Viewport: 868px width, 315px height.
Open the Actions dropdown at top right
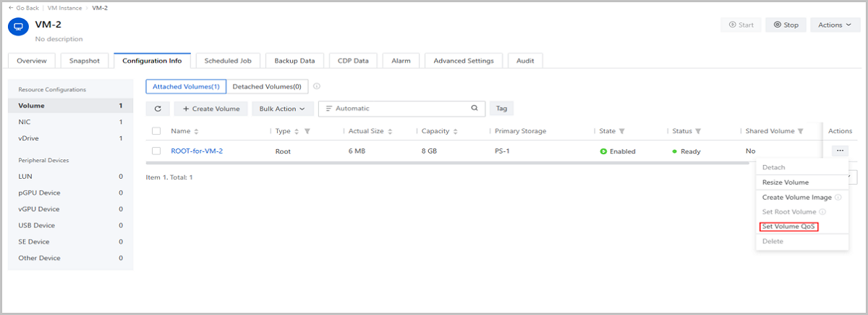(x=835, y=25)
